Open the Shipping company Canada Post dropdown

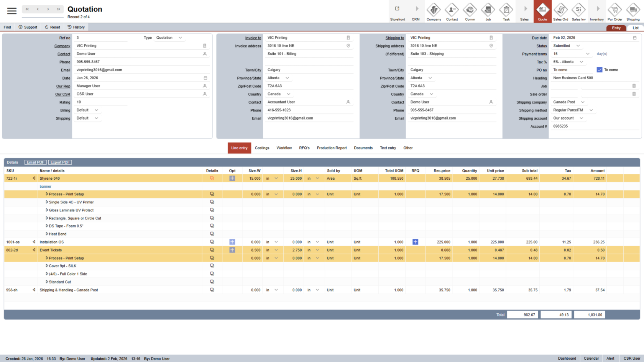[x=569, y=102]
